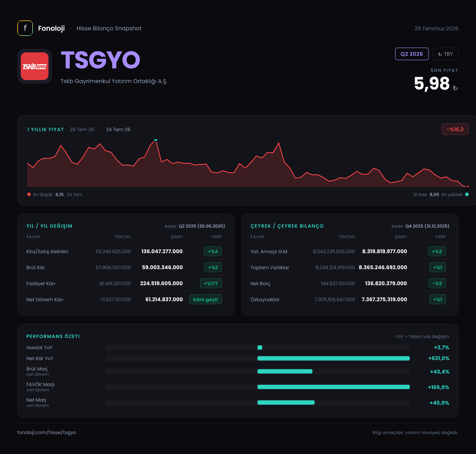
Task: Click the value 136.047.277.000
Action: tap(162, 251)
